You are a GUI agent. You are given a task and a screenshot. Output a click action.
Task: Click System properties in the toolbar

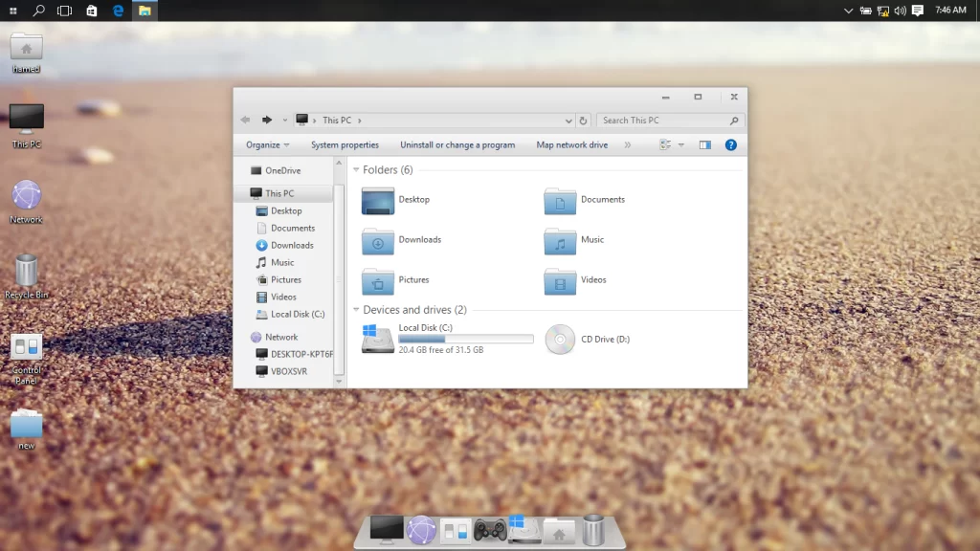[x=345, y=145]
